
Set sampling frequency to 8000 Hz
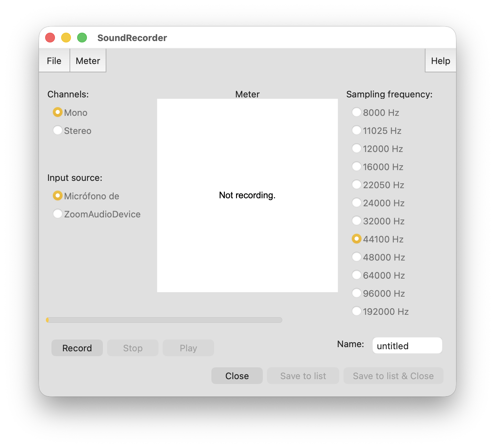357,112
